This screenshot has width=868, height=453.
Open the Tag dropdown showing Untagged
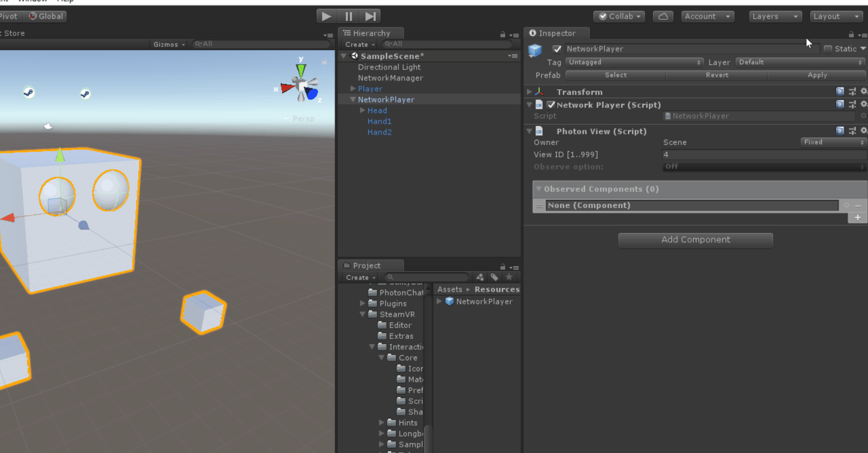point(634,62)
